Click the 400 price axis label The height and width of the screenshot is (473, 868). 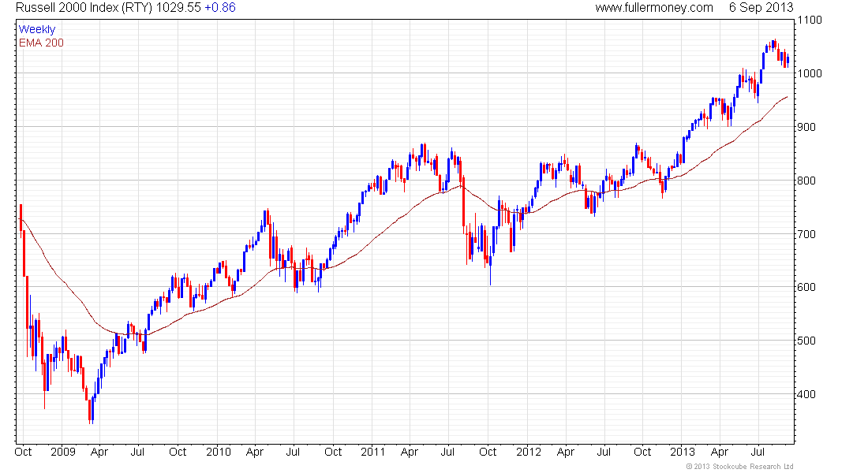click(x=807, y=394)
